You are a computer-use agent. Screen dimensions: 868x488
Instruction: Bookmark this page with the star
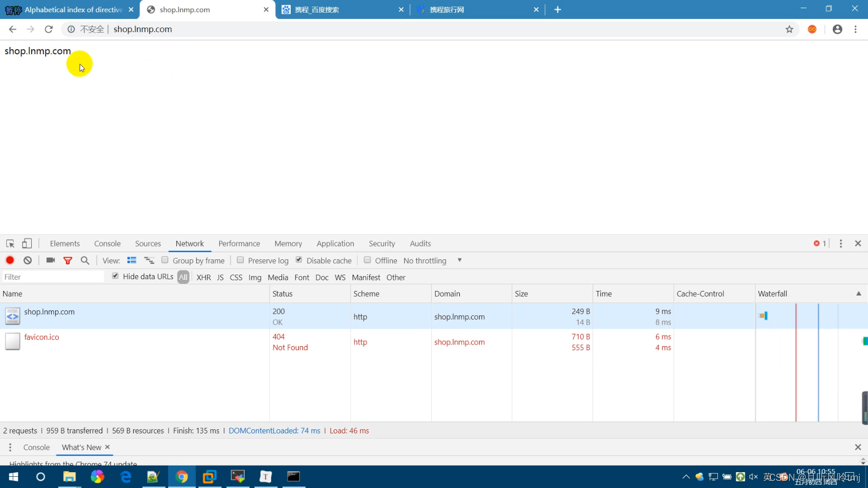point(789,29)
